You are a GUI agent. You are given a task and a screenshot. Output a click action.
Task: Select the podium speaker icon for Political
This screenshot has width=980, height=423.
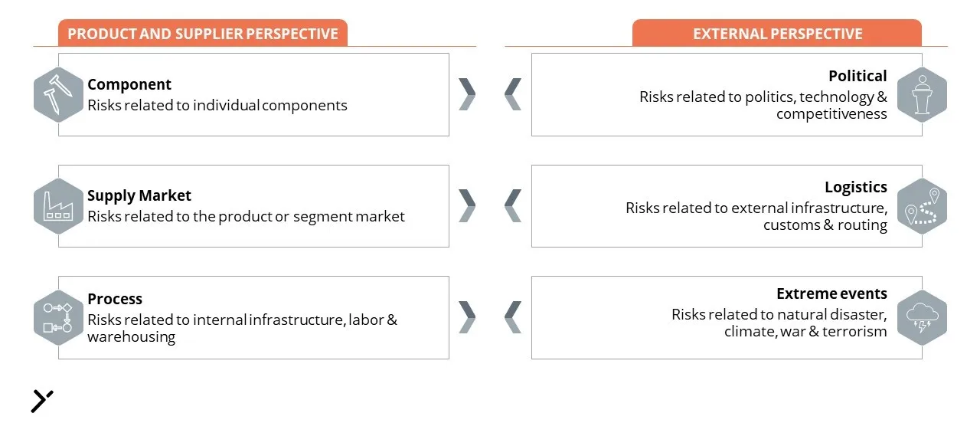click(922, 94)
